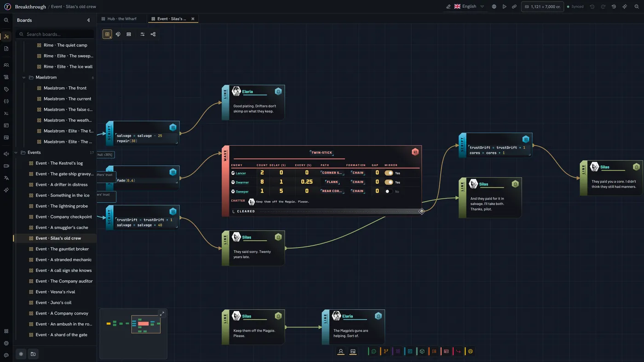This screenshot has height=362, width=644.
Task: Enable Mirror switch for Sweeper row
Action: point(389,192)
